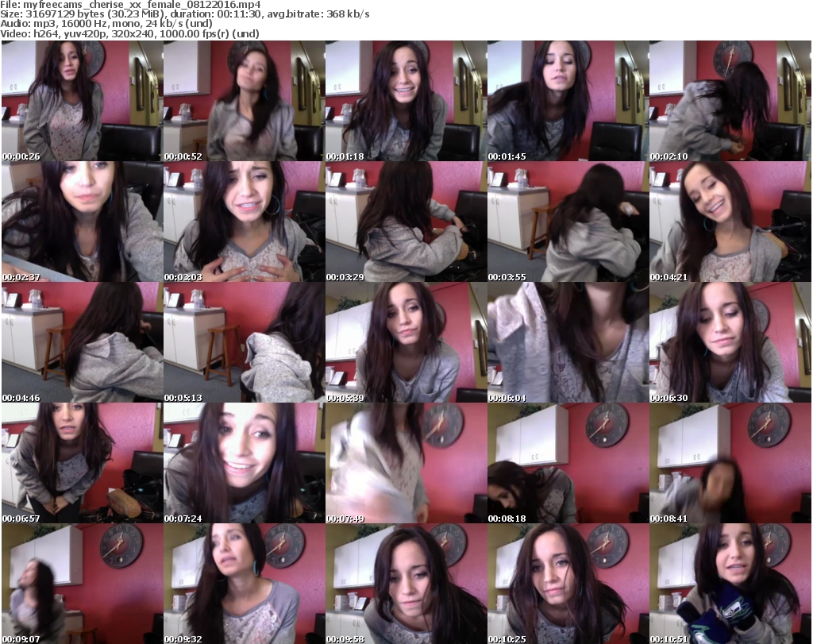Screen dimensions: 813x644
Task: Select the thumbnail at 00:08:18
Action: pyautogui.click(x=568, y=463)
